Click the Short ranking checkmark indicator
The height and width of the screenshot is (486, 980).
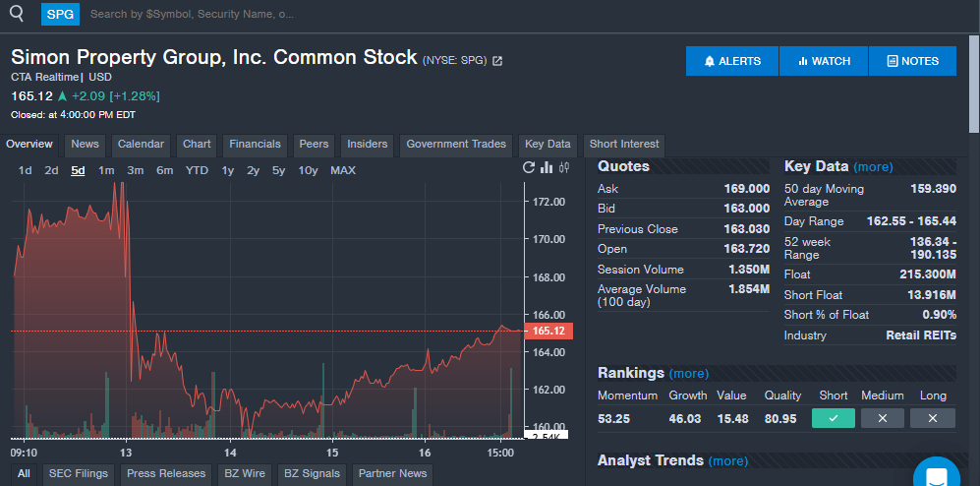pos(834,418)
